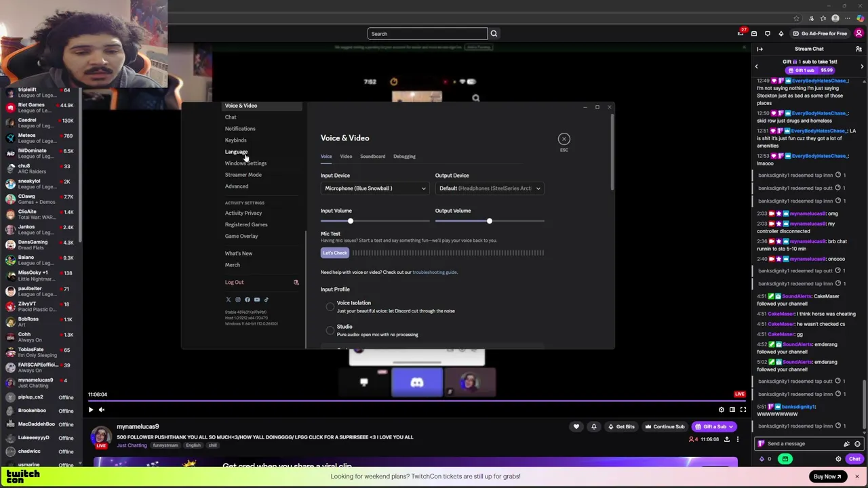Collapse Stream Chat panel arrow icon

[759, 49]
